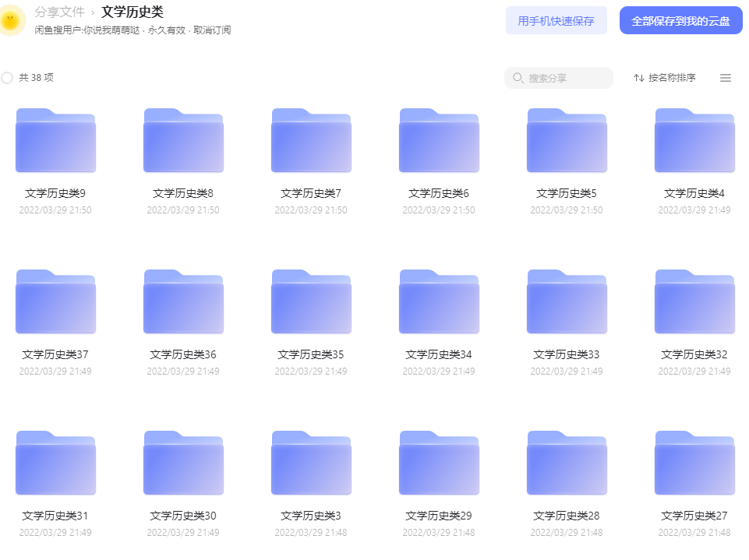
Task: Open folder icon 文学历史类35
Action: pyautogui.click(x=311, y=301)
